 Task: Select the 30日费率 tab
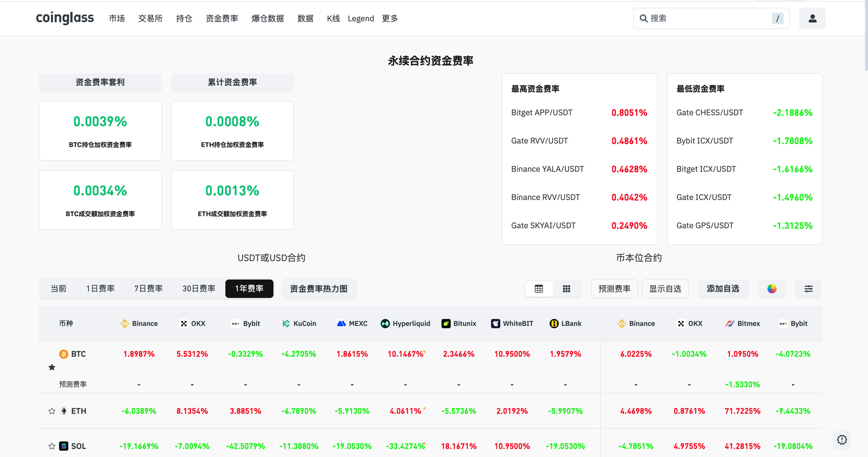(x=199, y=289)
